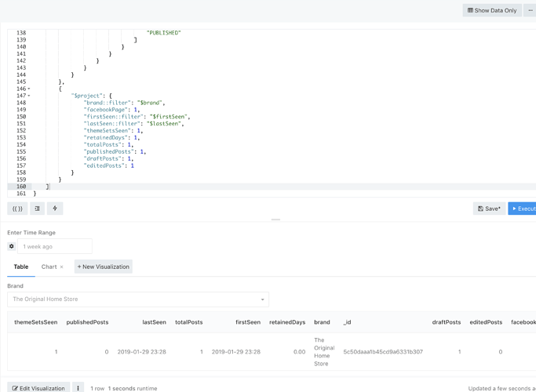The image size is (536, 392).
Task: Click the "PUBLISHED" string on line 138
Action: (x=163, y=33)
